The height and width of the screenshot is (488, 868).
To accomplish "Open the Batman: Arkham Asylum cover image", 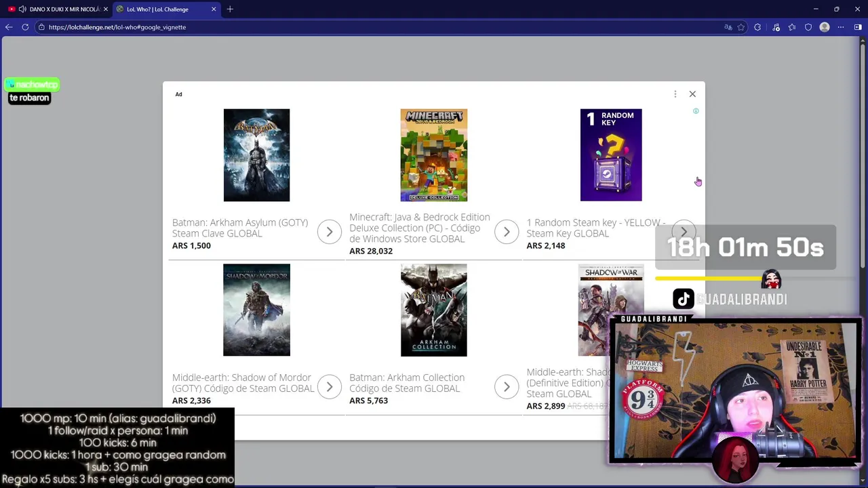I will [x=256, y=155].
